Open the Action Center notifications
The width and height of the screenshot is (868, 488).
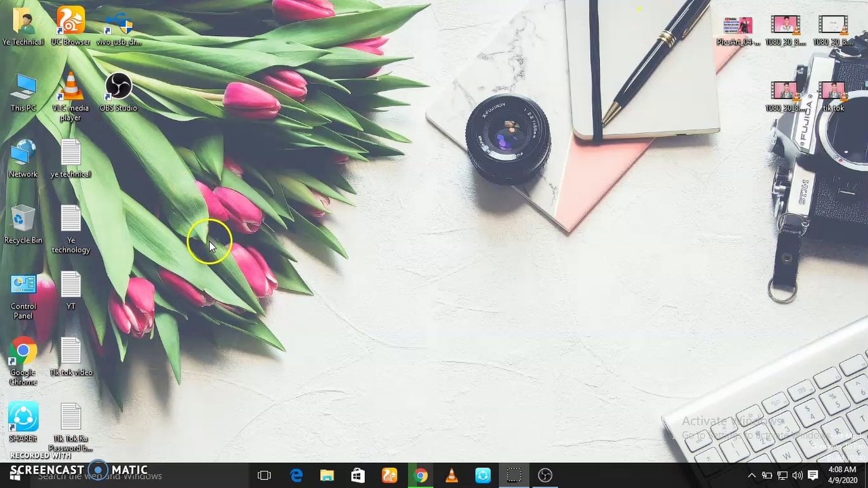point(813,476)
